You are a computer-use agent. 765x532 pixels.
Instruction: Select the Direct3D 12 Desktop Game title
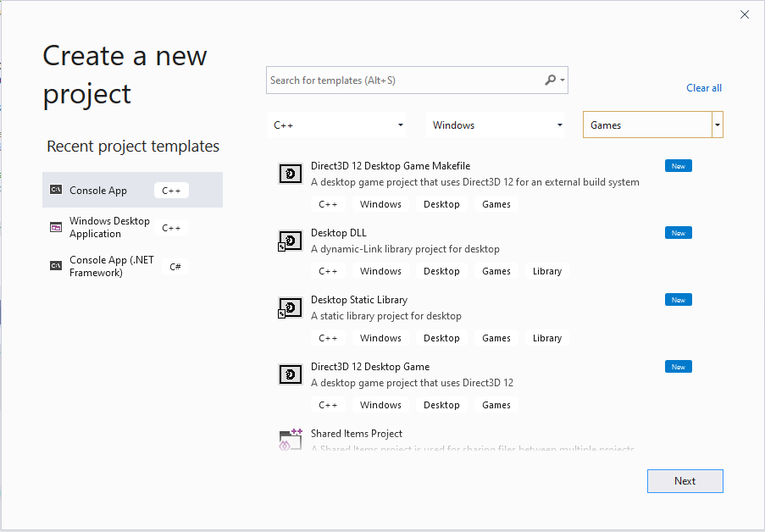click(370, 367)
